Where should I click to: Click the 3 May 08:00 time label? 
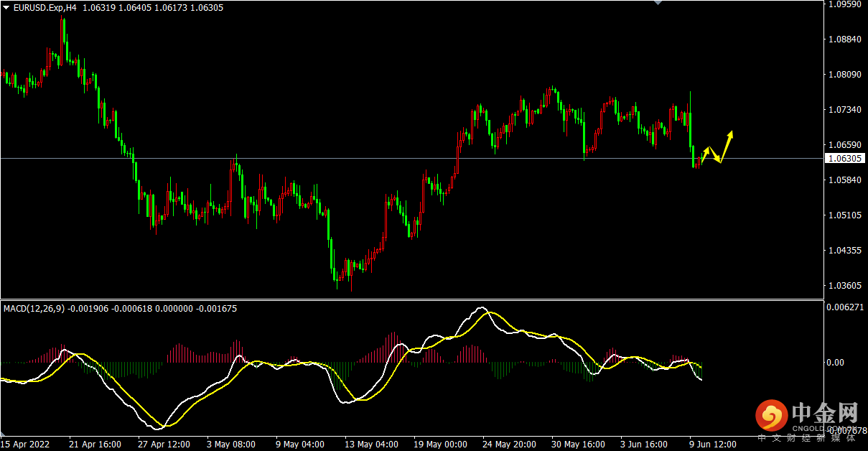[230, 445]
